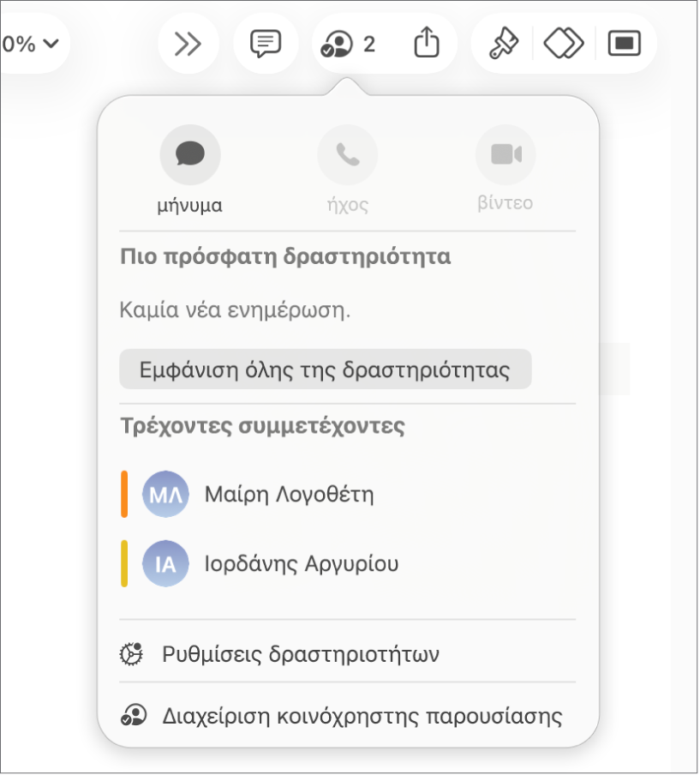The image size is (700, 775).
Task: Click the participant count 2
Action: tap(369, 45)
